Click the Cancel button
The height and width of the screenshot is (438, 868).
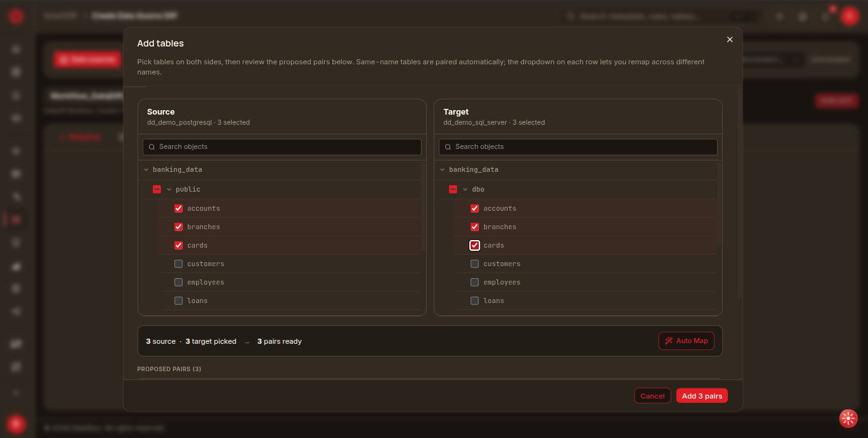tap(653, 396)
